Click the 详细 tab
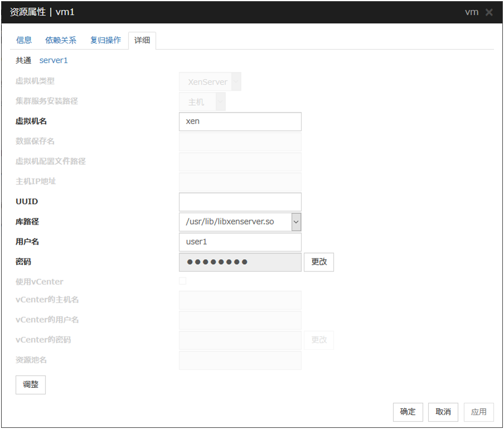 pyautogui.click(x=142, y=40)
